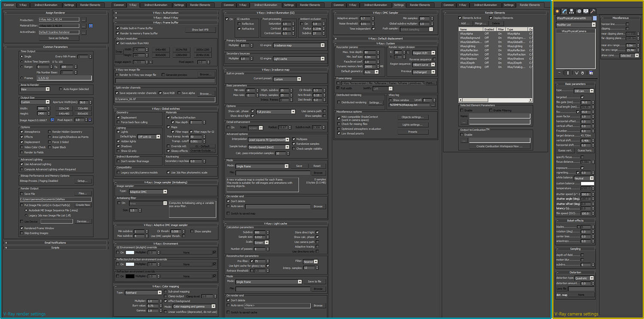Open the first Indirect illumination tab
The height and width of the screenshot is (319, 644).
pos(45,5)
